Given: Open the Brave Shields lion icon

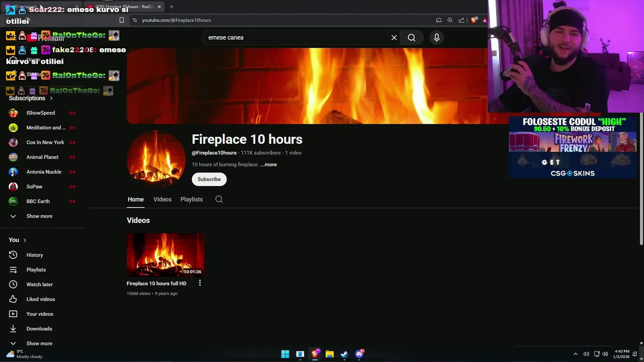Looking at the screenshot, I should (474, 20).
